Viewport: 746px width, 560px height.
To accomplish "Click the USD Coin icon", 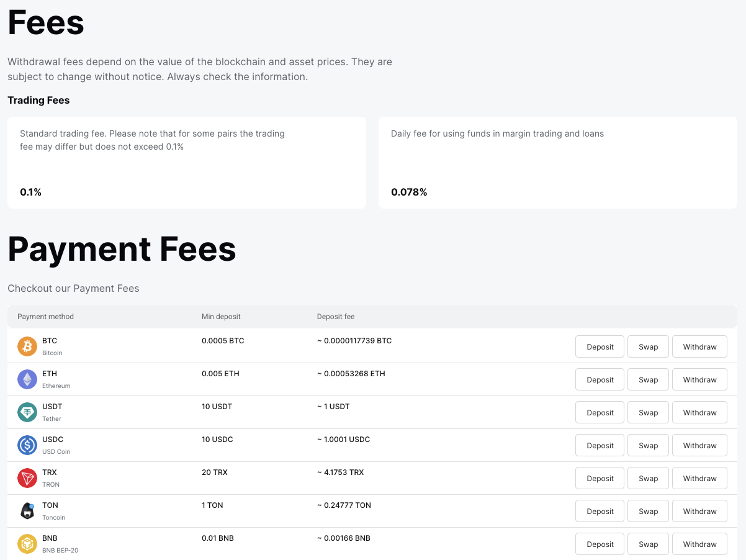I will 27,445.
